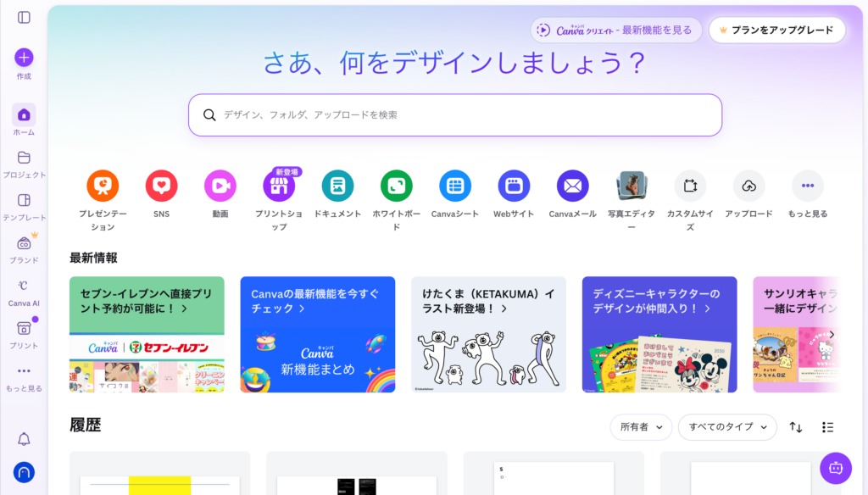Open the すべてのタイプ filter dropdown
This screenshot has width=868, height=495.
point(727,427)
